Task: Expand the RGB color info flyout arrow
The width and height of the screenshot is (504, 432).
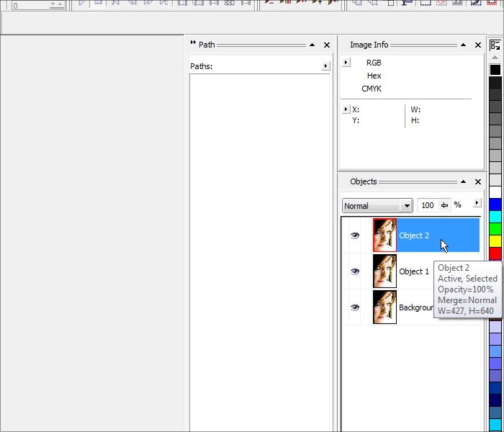Action: (346, 63)
